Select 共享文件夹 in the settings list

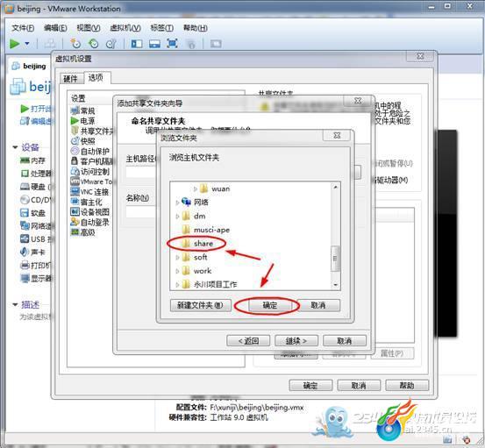tap(92, 131)
